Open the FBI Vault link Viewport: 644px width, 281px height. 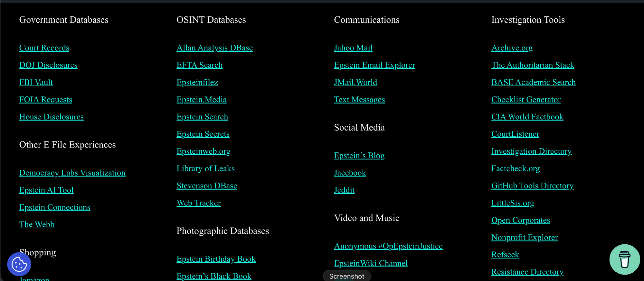[x=36, y=82]
